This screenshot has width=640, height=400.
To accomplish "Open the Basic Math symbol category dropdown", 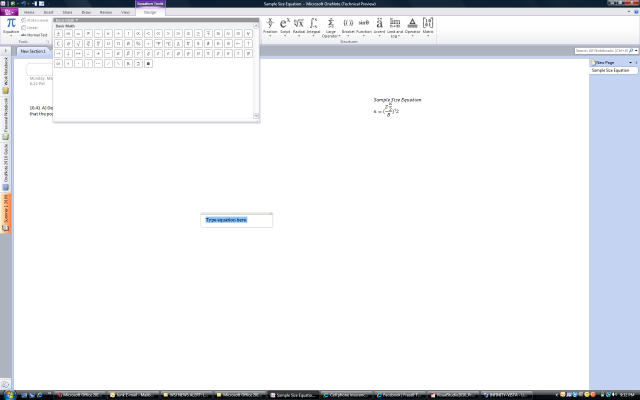I will coord(67,20).
